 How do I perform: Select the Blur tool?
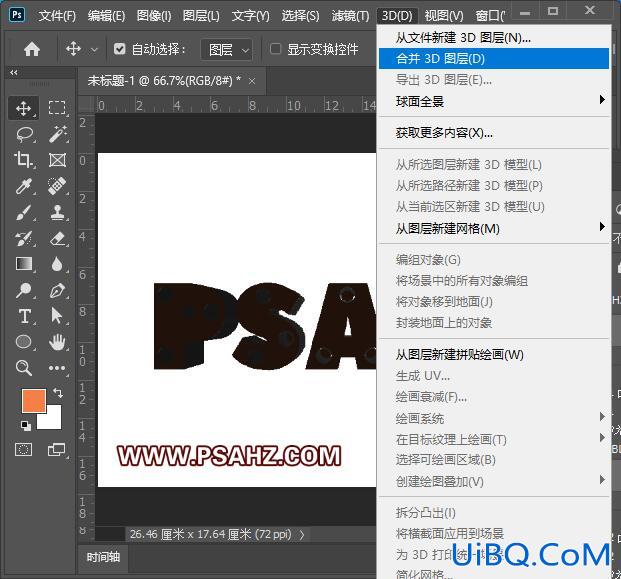click(57, 264)
